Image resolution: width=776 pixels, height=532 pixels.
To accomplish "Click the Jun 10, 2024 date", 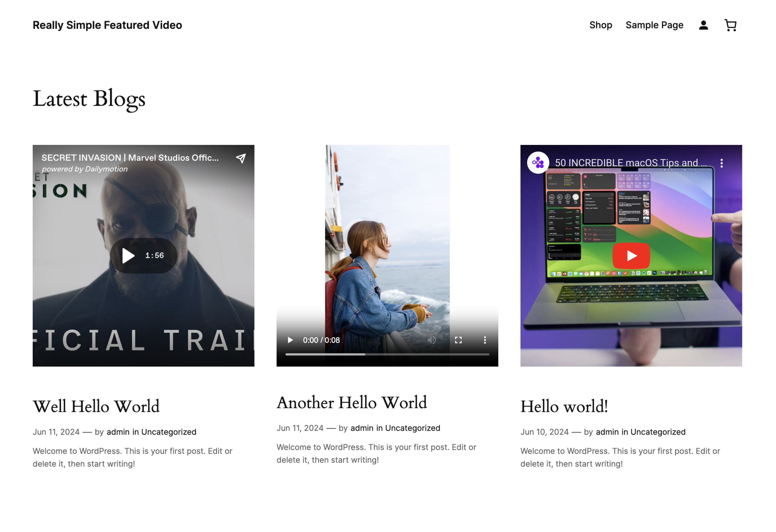I will [x=544, y=432].
